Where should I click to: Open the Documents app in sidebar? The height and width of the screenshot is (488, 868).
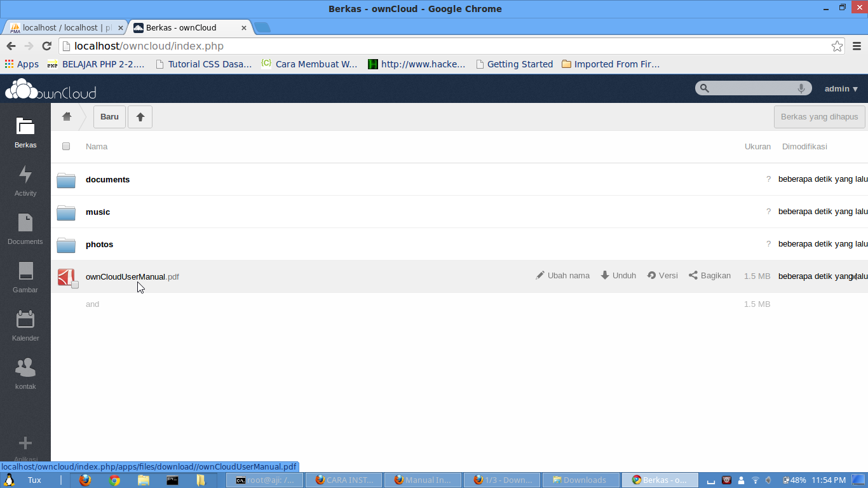tap(25, 229)
